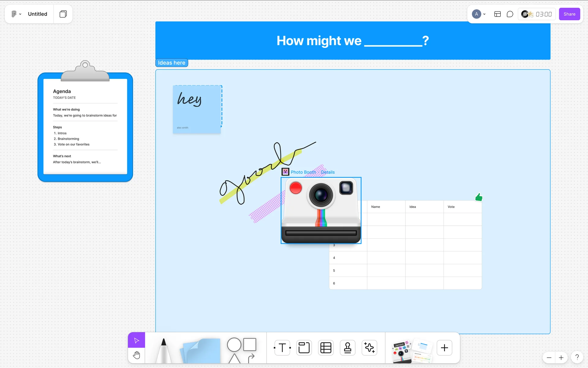
Task: Click the Share button
Action: coord(569,14)
